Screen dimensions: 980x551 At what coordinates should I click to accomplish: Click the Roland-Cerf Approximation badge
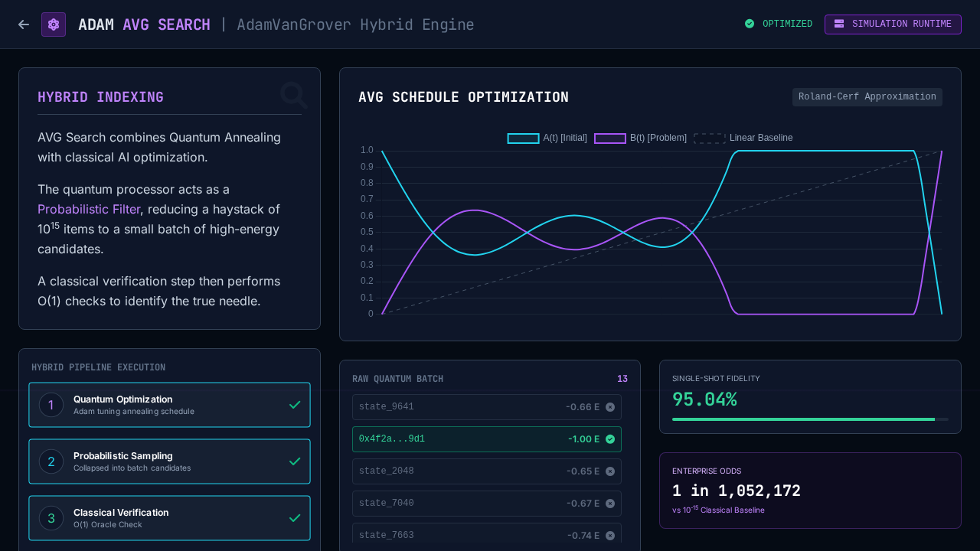[867, 97]
